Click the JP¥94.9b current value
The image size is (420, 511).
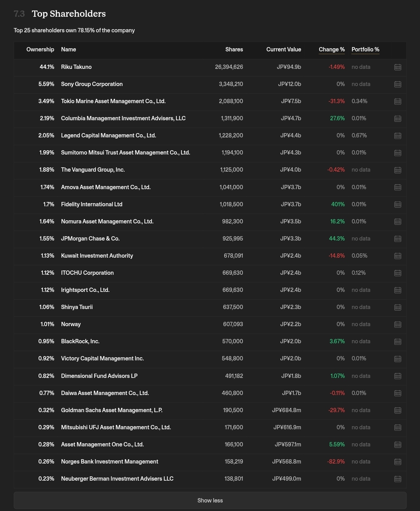[x=289, y=67]
